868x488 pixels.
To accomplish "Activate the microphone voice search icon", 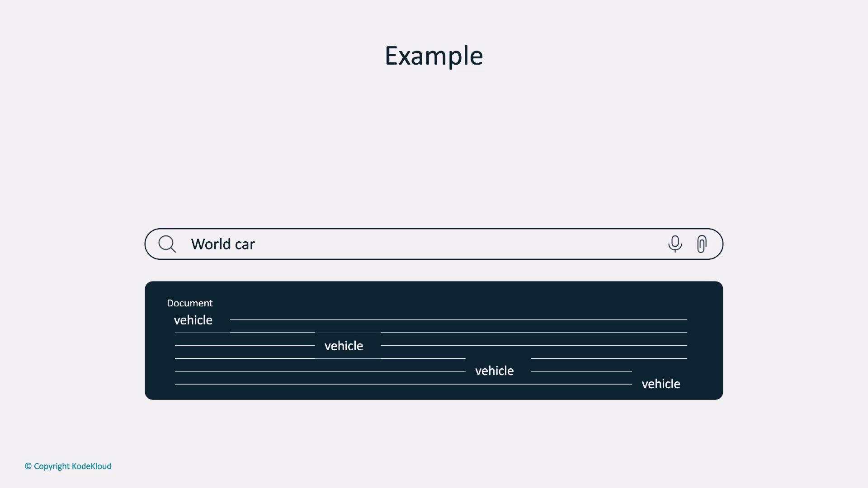I will (675, 244).
